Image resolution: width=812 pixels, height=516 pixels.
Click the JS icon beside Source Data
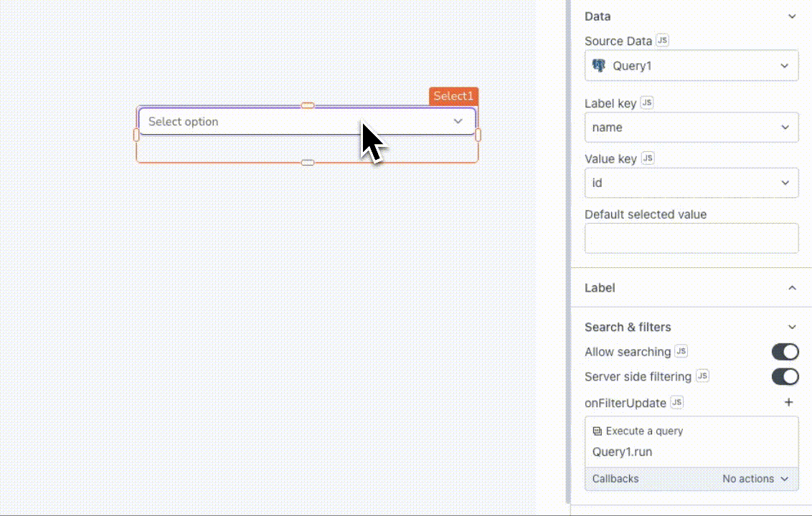(661, 40)
